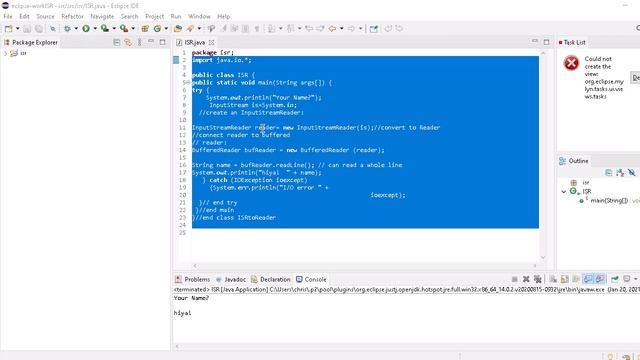Open the Run menu
Image resolution: width=640 pixels, height=360 pixels.
176,16
